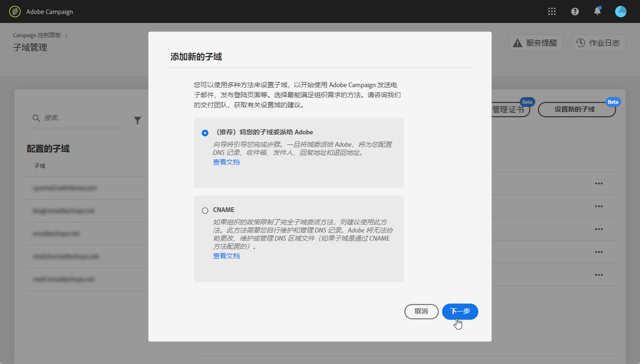Click the 取消 button
The width and height of the screenshot is (640, 364).
click(421, 312)
